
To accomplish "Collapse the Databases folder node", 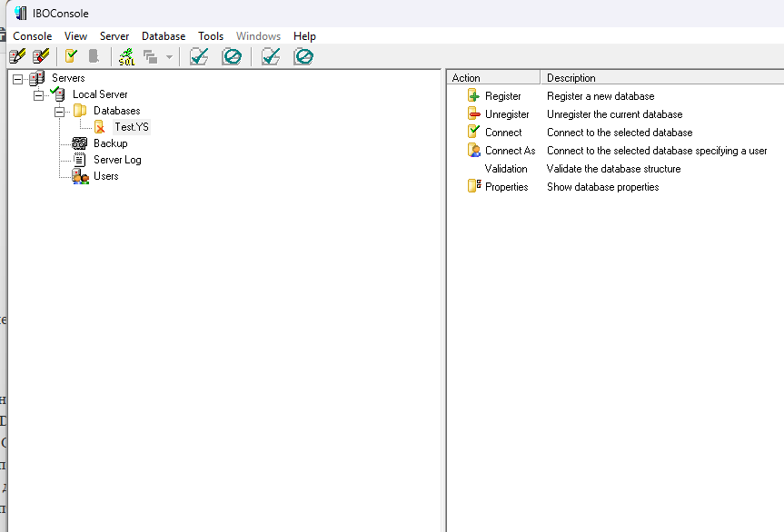I will point(59,112).
